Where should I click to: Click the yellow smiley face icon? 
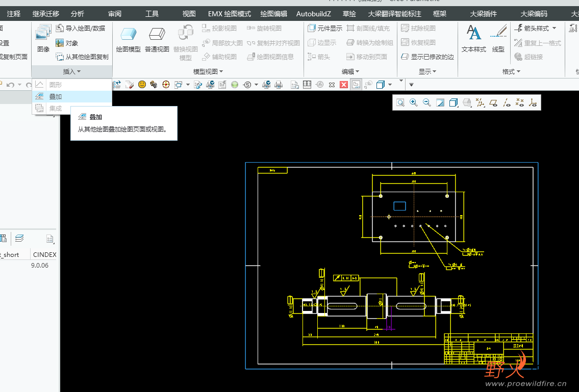click(x=142, y=85)
